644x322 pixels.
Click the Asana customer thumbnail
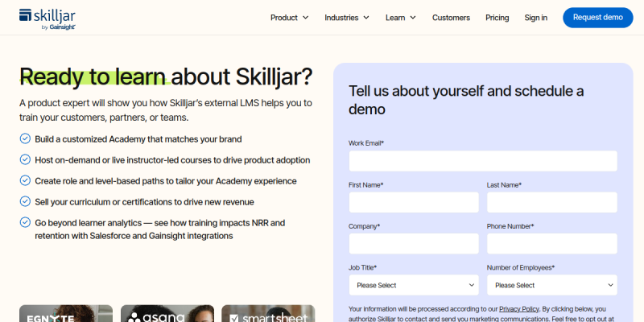[x=167, y=313]
